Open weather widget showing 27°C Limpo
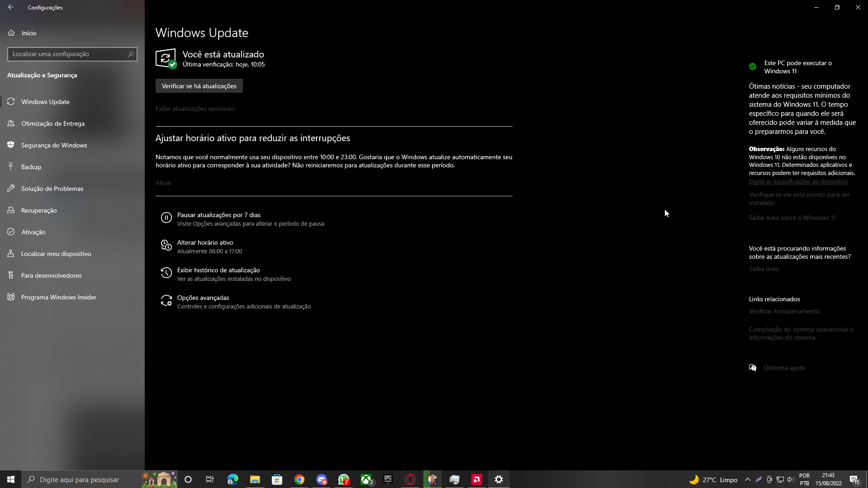 713,479
